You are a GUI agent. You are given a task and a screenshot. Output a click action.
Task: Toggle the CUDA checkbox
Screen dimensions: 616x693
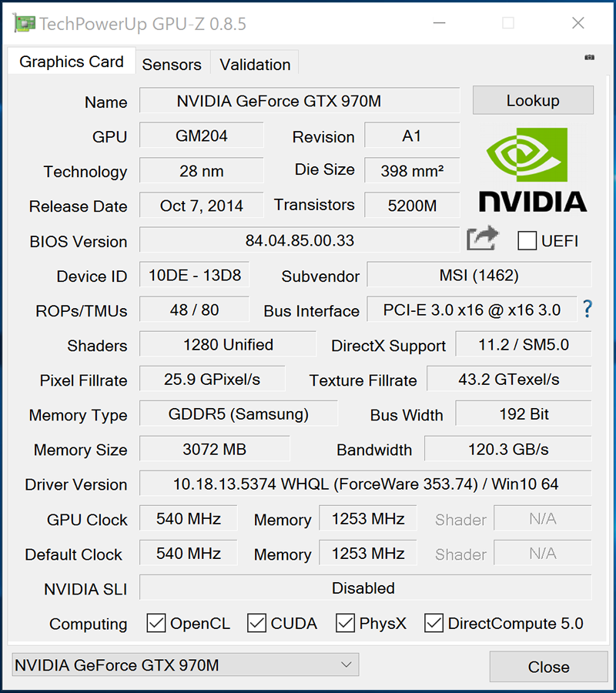[256, 623]
